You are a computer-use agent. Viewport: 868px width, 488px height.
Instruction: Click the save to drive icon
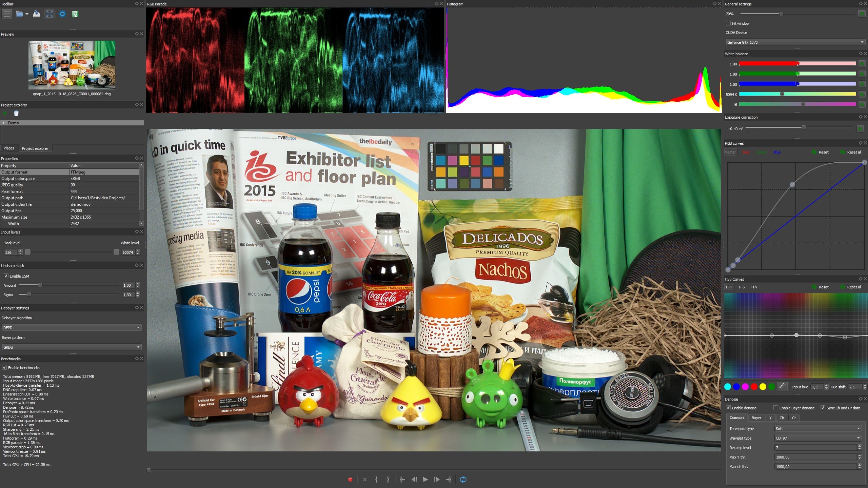37,14
